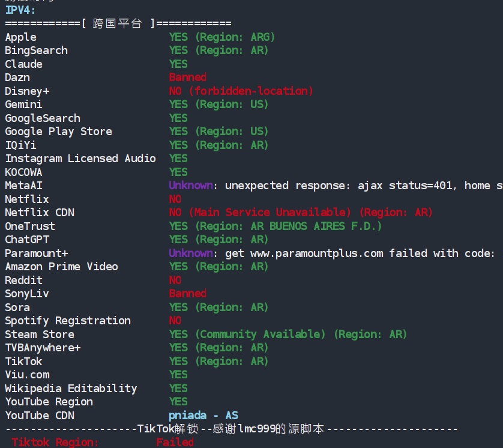Click the Claude row's YES result
This screenshot has width=503, height=448.
pos(178,64)
